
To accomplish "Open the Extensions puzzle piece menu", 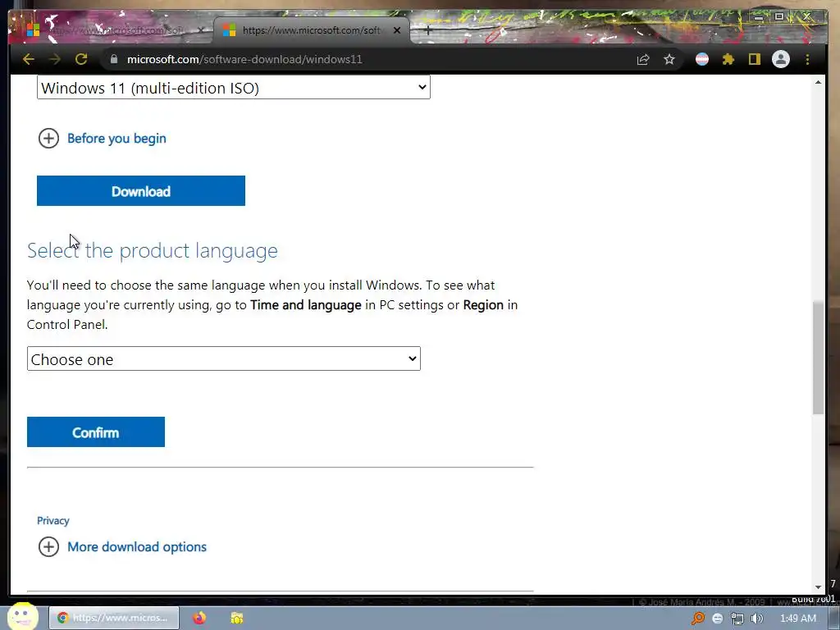I will [x=728, y=59].
